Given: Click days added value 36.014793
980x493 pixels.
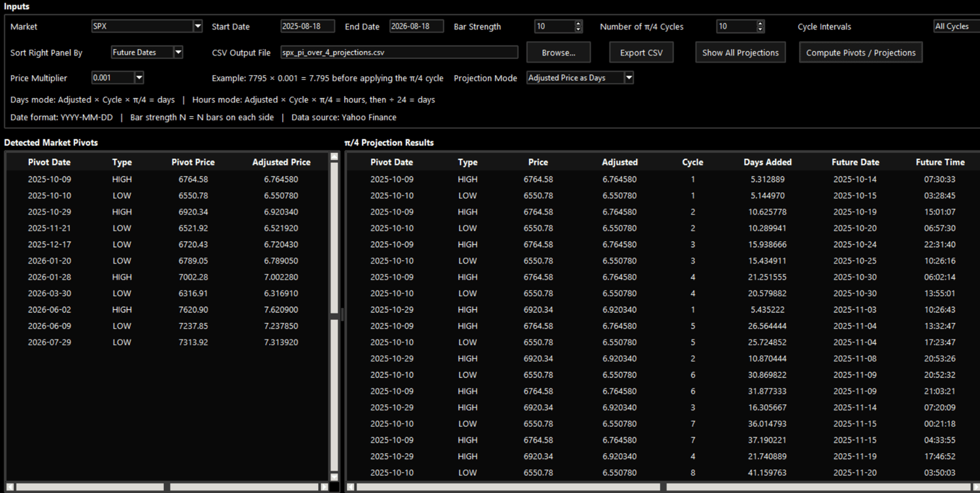Looking at the screenshot, I should tap(768, 424).
